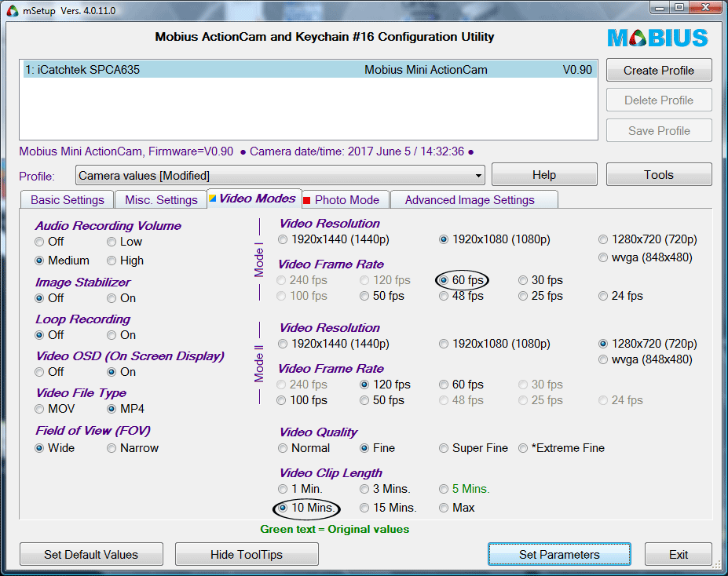This screenshot has height=576, width=728.
Task: Choose 50 fps for Mode I frame rate
Action: (x=382, y=296)
